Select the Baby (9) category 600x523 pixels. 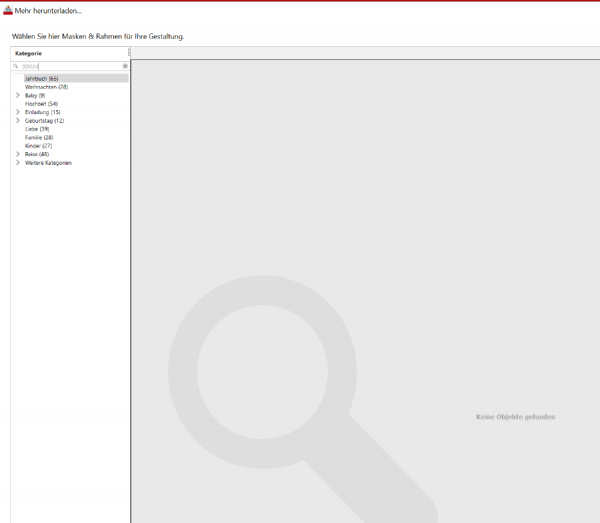click(35, 95)
